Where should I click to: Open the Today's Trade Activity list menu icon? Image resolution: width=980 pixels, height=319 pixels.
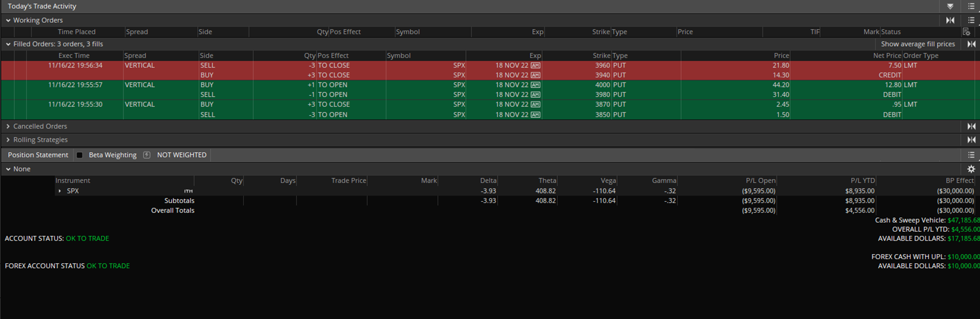971,6
